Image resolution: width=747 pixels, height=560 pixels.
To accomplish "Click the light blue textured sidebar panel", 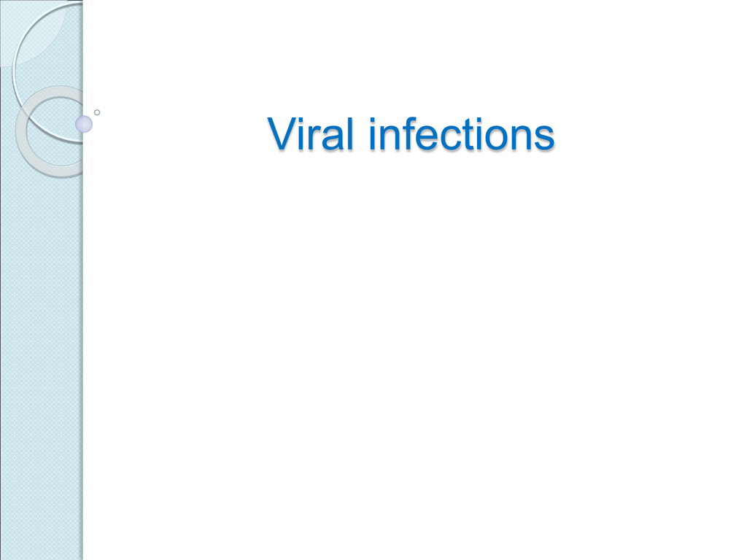I will [42, 333].
